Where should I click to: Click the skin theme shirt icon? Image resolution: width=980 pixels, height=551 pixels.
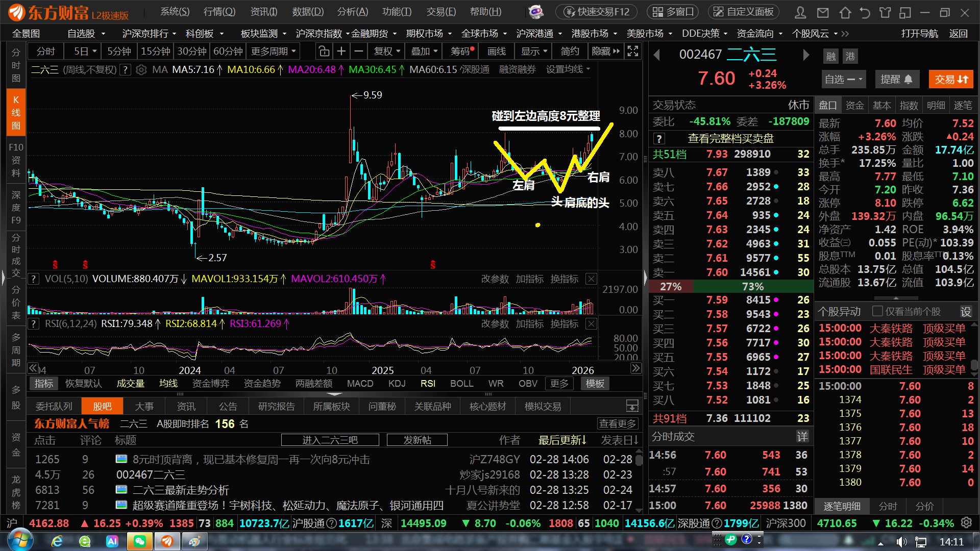885,12
